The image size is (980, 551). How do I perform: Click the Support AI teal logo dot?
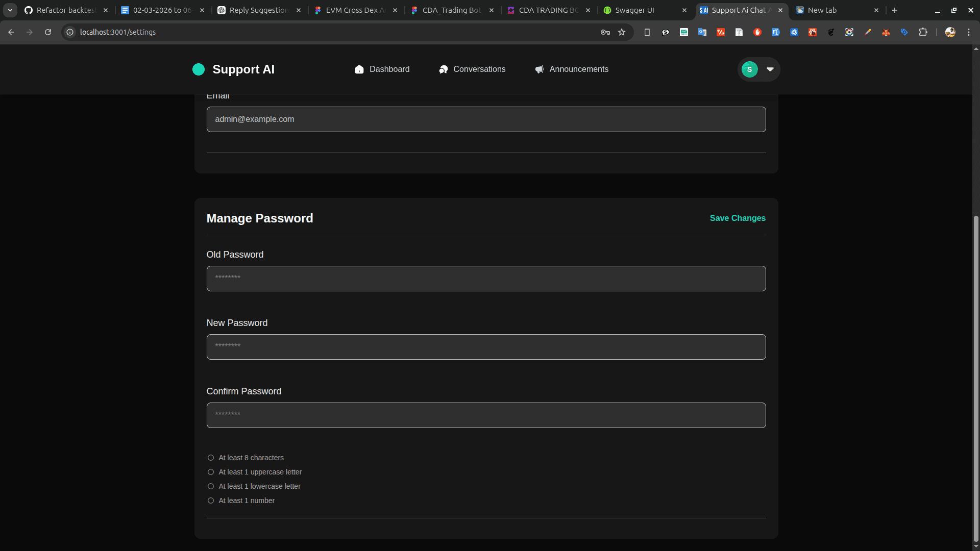(x=199, y=69)
